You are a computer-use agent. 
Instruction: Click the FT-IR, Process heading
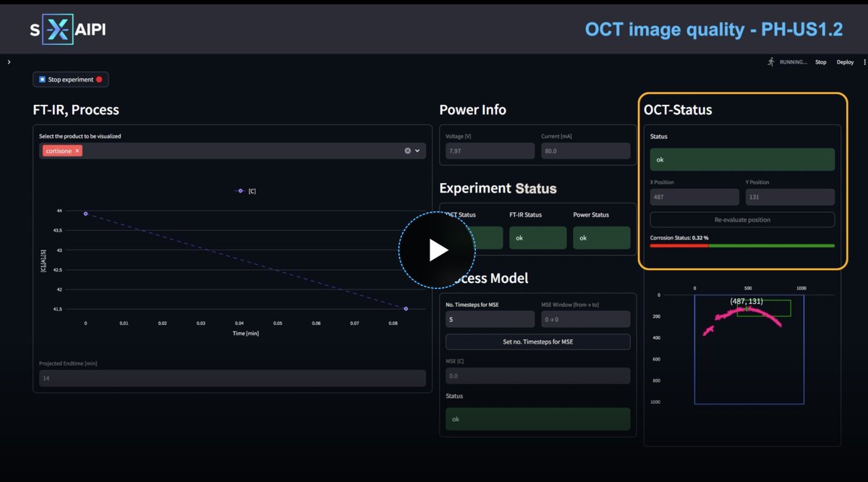(x=76, y=110)
